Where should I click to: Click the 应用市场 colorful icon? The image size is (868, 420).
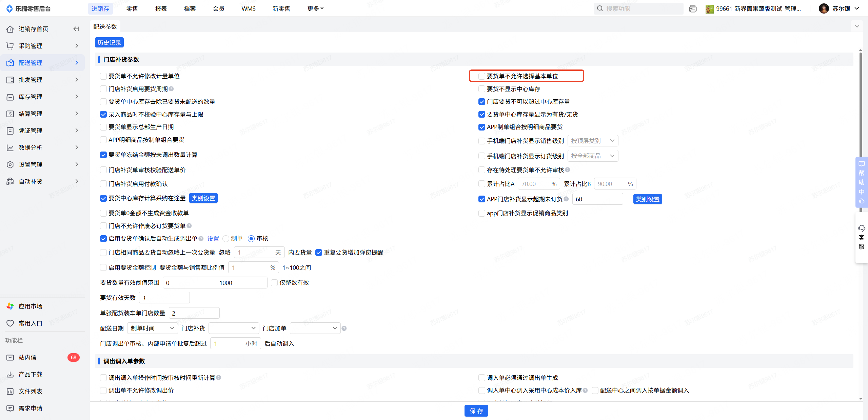click(10, 306)
